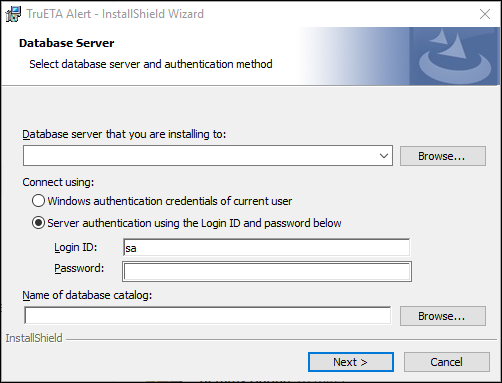Click the installer icon in the title bar

13,14
